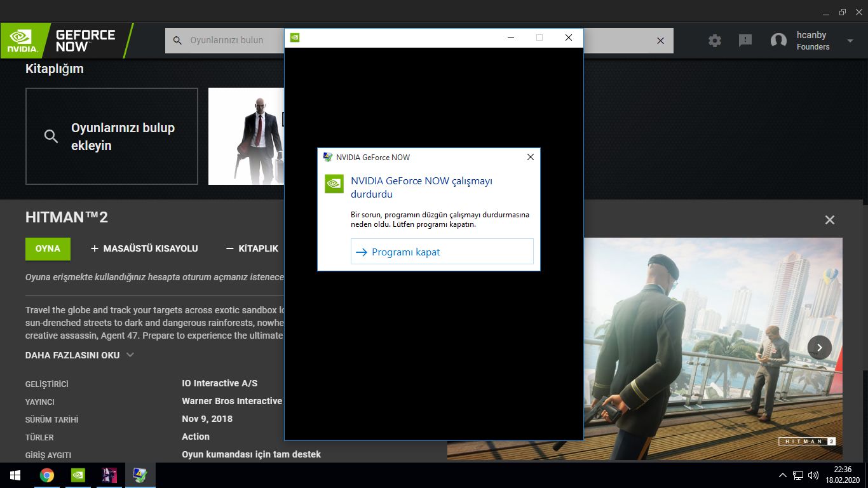The width and height of the screenshot is (868, 488).
Task: Open the Windows Start menu
Action: point(15,475)
